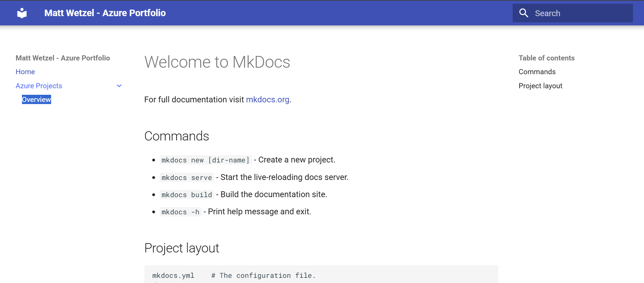Image resolution: width=644 pixels, height=283 pixels.
Task: Open the Home page in sidebar
Action: click(25, 72)
